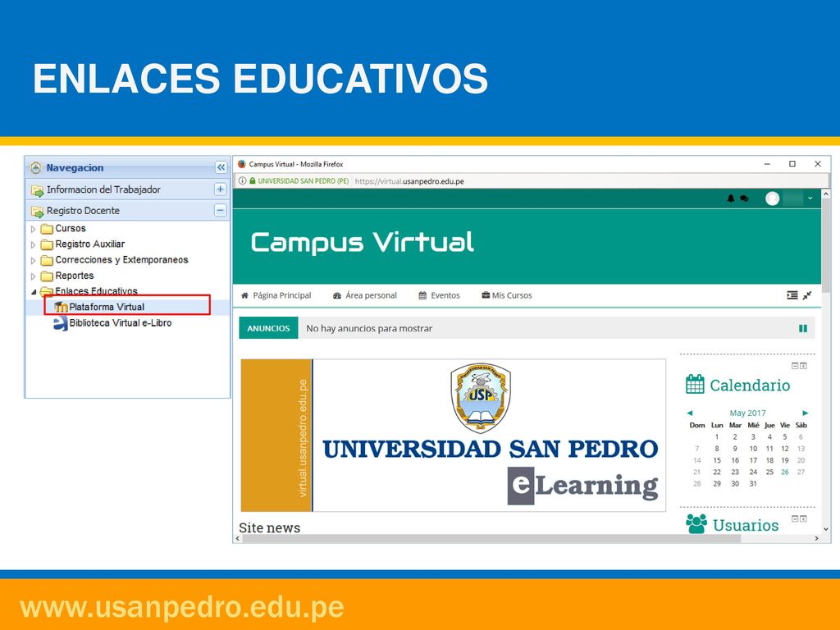Select day 26 in the calendar
This screenshot has height=630, width=840.
tap(785, 472)
